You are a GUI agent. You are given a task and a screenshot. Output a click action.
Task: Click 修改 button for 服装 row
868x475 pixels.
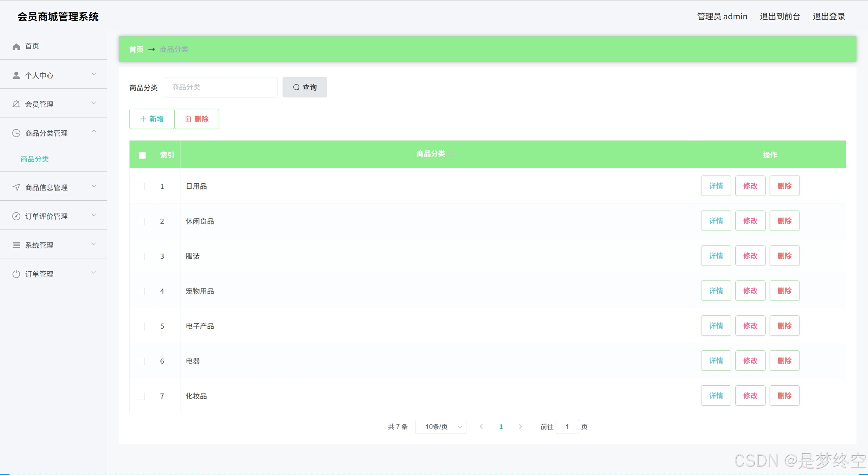tap(750, 256)
